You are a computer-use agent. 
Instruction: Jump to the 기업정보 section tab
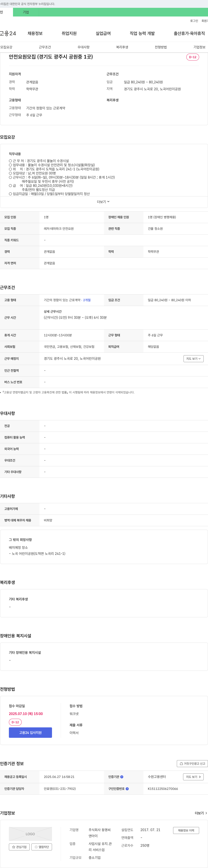199,47
